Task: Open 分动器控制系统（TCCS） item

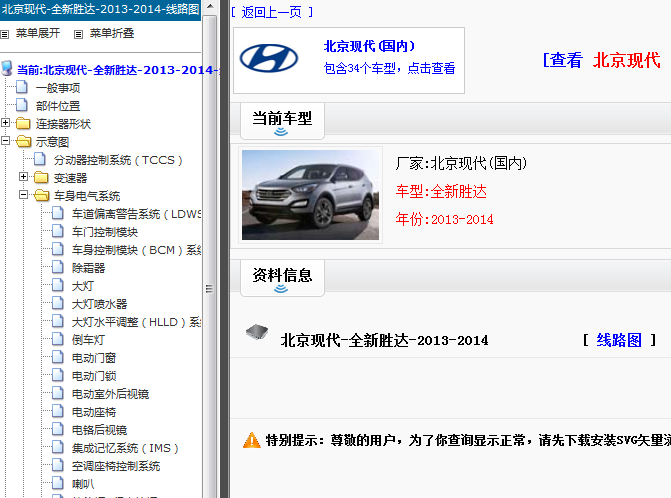Action: point(118,160)
